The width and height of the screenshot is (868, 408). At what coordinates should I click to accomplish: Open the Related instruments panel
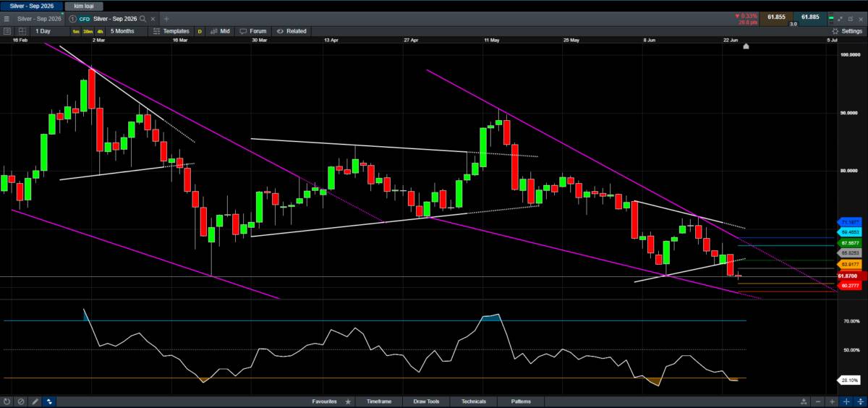pyautogui.click(x=292, y=31)
